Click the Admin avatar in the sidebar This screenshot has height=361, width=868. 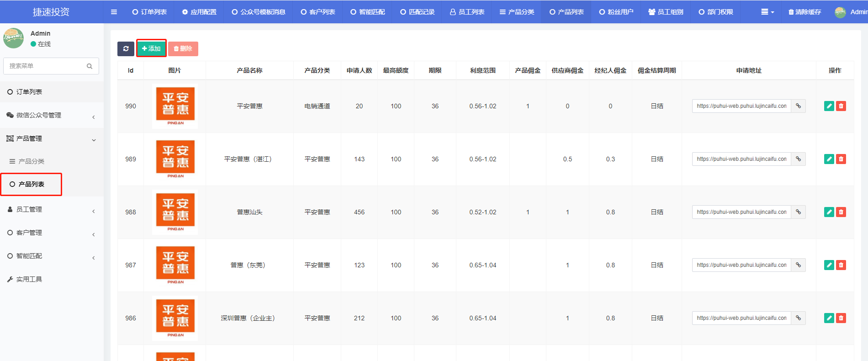coord(13,38)
